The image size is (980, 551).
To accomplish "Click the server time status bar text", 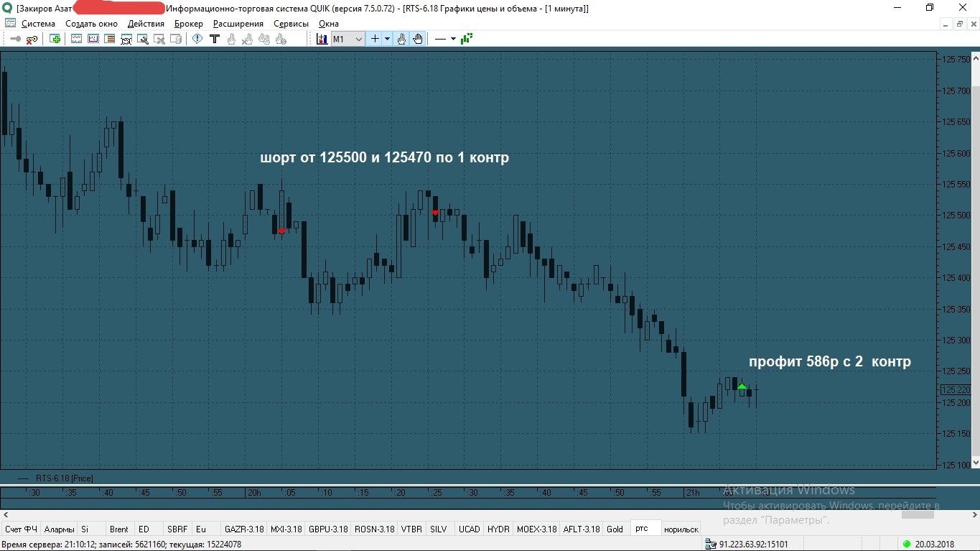I will pos(122,544).
